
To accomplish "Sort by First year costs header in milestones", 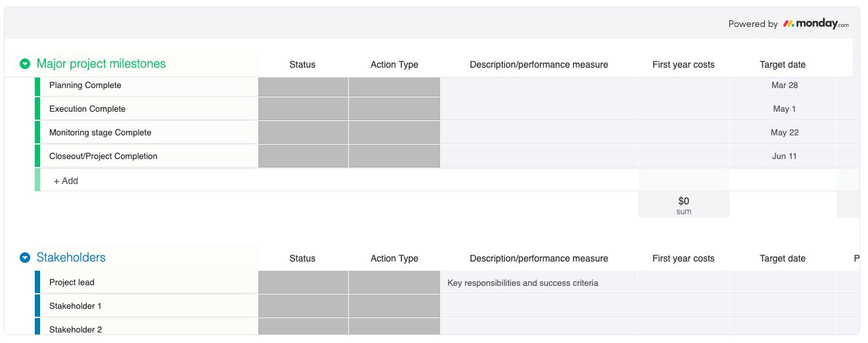I will coord(683,64).
